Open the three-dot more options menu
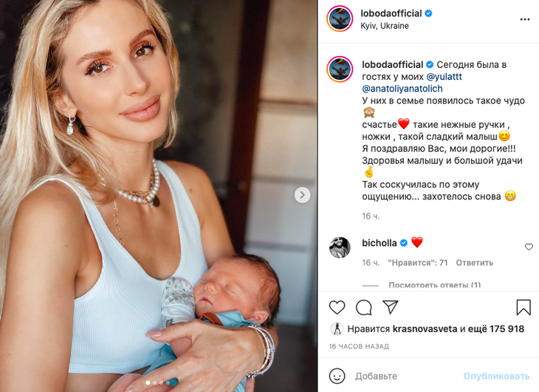Viewport: 539px width, 392px height. 524,19
